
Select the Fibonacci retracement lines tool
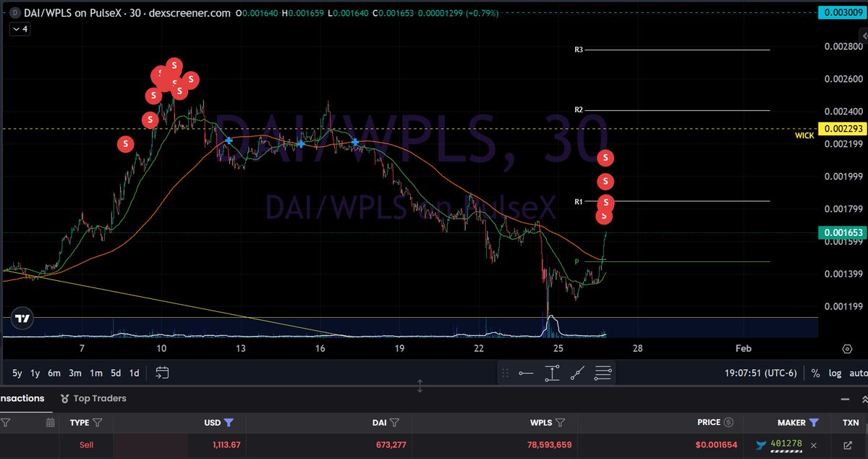pyautogui.click(x=603, y=374)
